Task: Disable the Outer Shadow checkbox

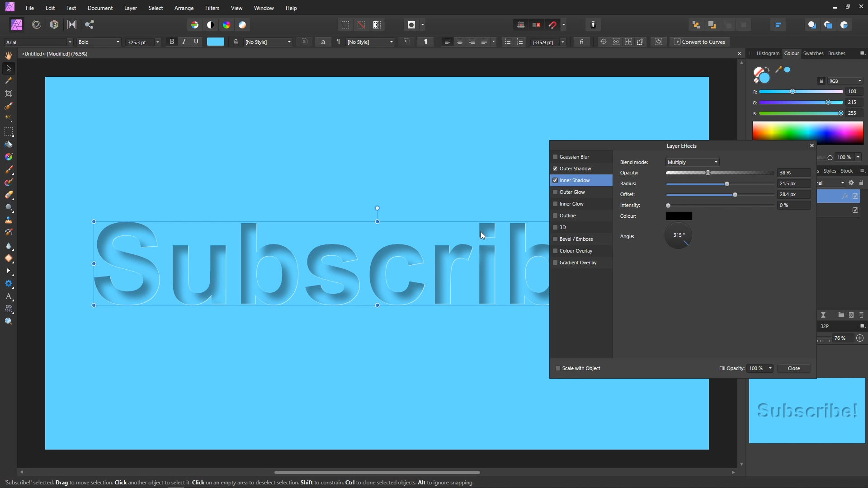Action: [x=555, y=169]
